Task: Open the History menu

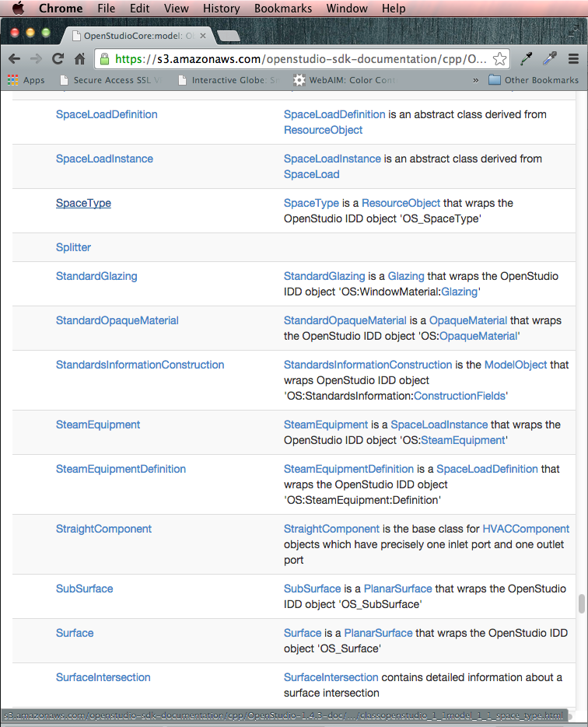Action: point(221,9)
